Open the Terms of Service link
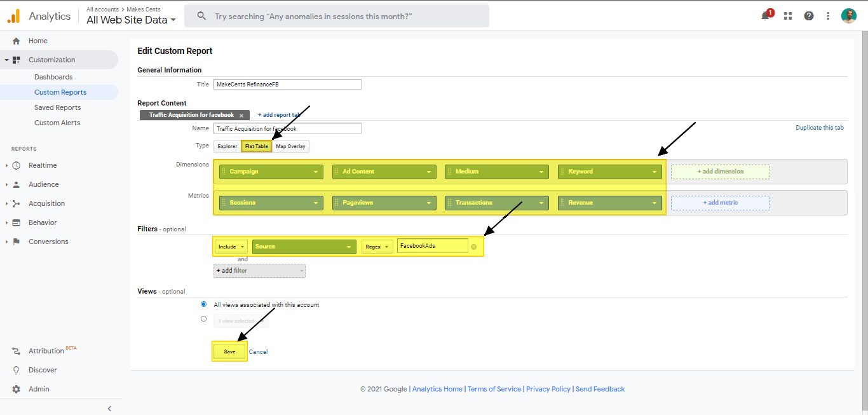 click(494, 389)
